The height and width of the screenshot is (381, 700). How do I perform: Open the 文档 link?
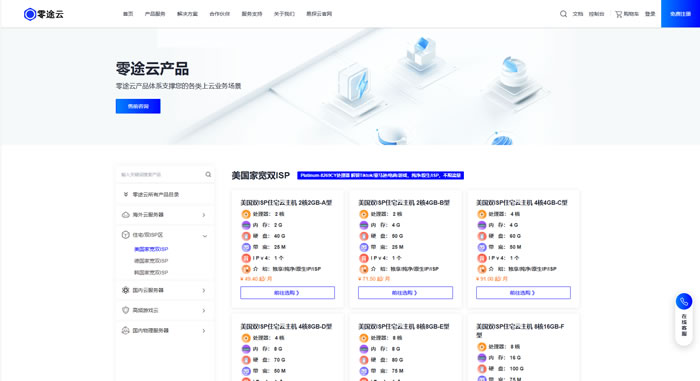tap(578, 14)
